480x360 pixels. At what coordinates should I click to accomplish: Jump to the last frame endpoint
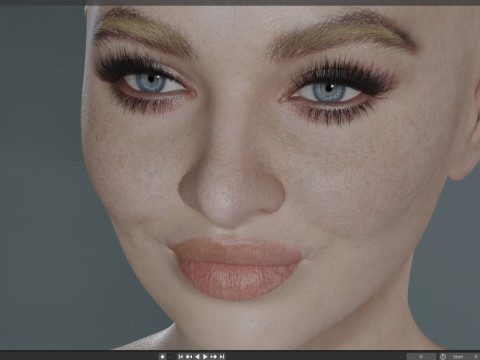coord(222,356)
